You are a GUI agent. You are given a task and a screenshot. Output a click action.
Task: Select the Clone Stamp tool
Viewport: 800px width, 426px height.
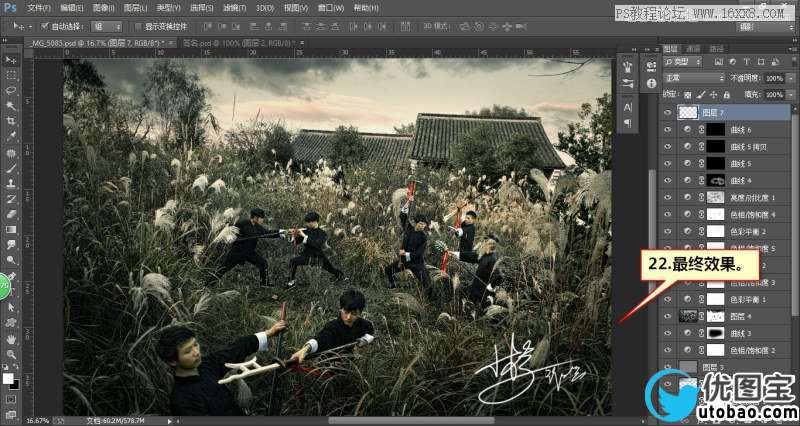tap(10, 183)
